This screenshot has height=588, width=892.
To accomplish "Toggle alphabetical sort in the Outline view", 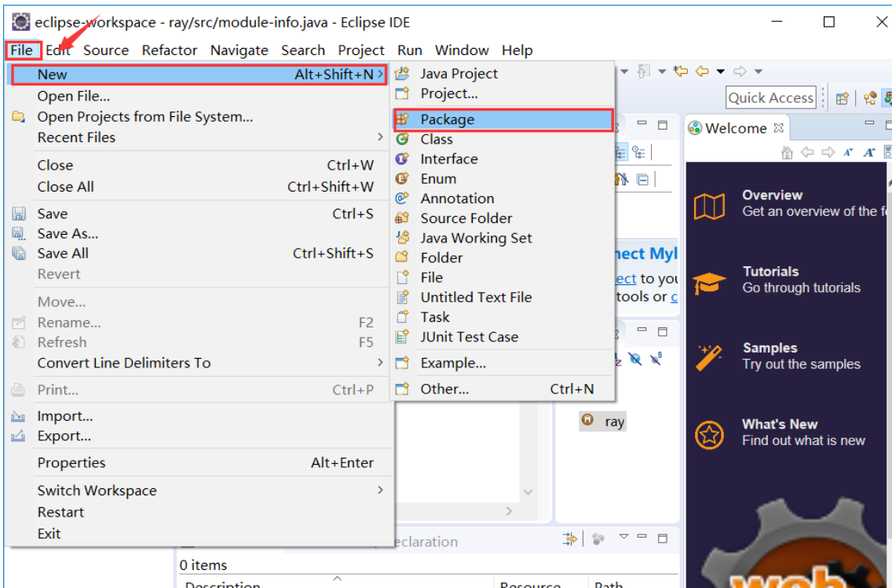I will [x=621, y=153].
